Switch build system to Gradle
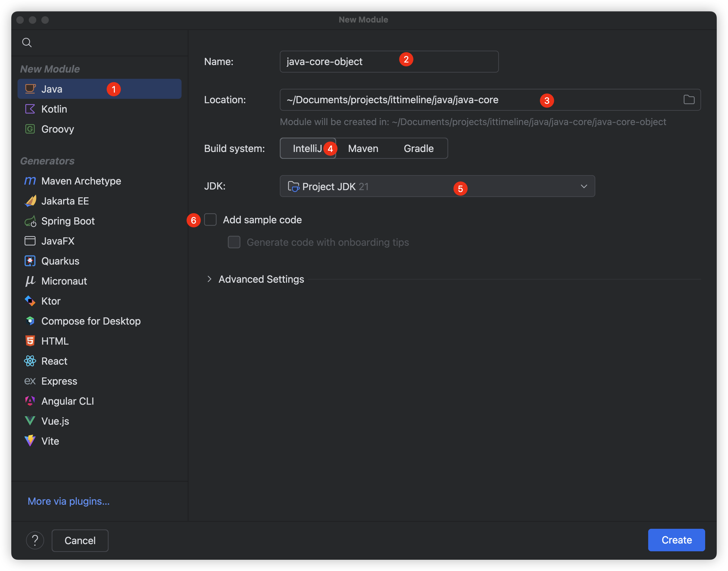The image size is (728, 571). tap(418, 149)
